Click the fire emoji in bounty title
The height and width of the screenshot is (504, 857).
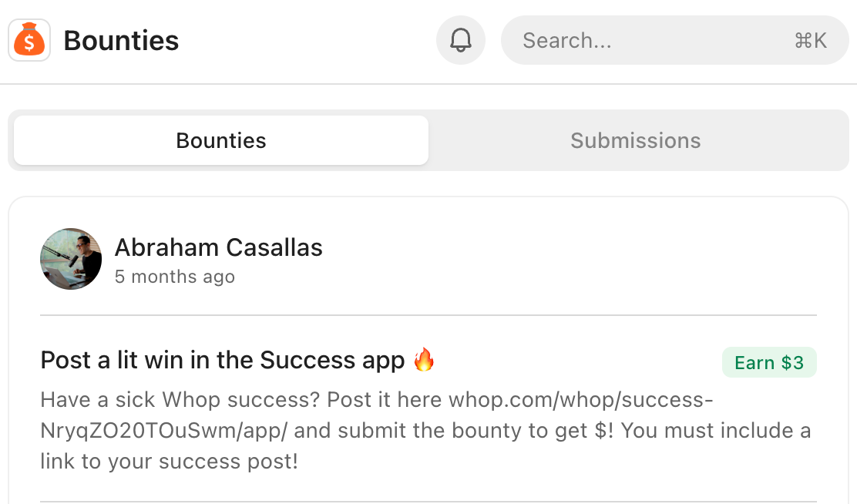click(424, 360)
